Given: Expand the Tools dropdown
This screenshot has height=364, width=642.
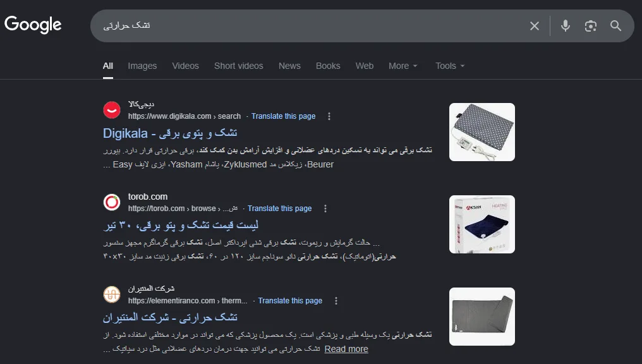Looking at the screenshot, I should point(450,66).
